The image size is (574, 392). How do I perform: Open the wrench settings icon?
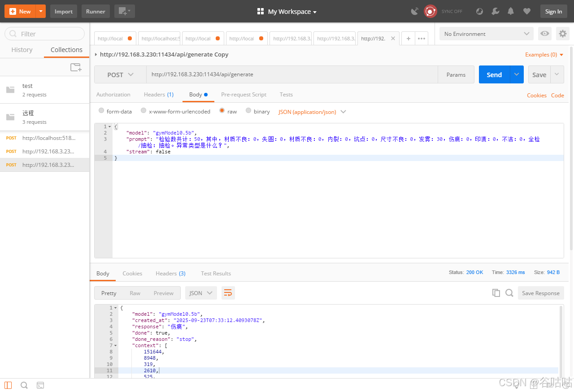(x=495, y=12)
